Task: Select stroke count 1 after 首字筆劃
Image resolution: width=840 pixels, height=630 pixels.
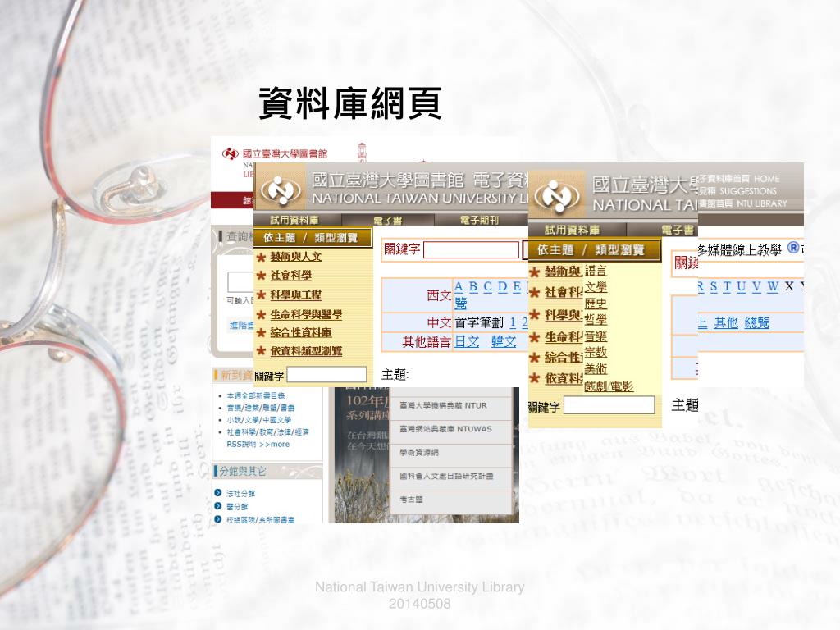Action: 513,322
